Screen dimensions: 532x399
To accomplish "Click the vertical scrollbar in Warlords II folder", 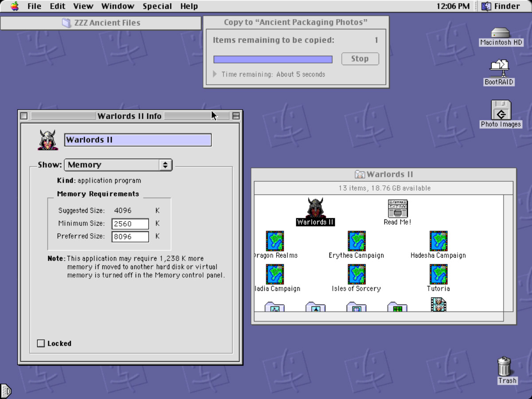I will pos(509,253).
